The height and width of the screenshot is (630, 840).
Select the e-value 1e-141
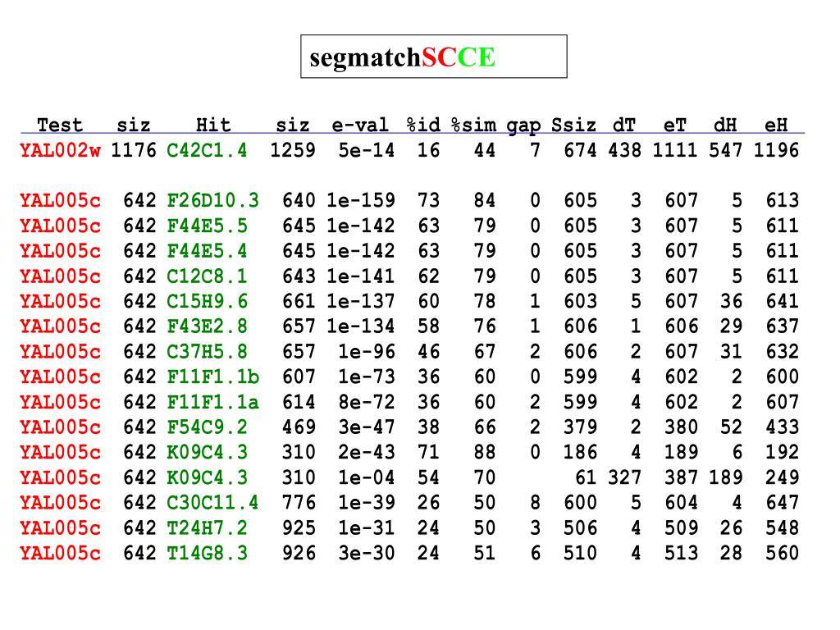pyautogui.click(x=361, y=276)
